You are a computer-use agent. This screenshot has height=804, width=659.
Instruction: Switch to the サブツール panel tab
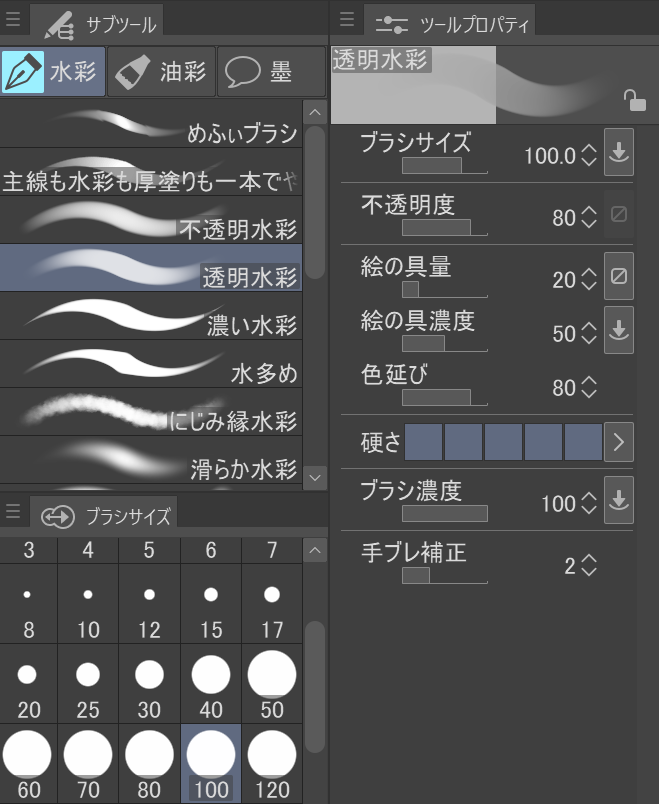tap(97, 23)
